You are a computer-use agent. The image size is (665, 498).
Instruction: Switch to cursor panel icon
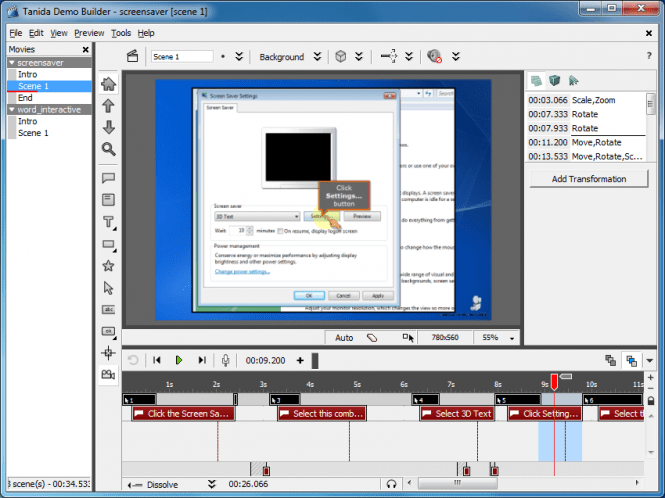click(573, 80)
